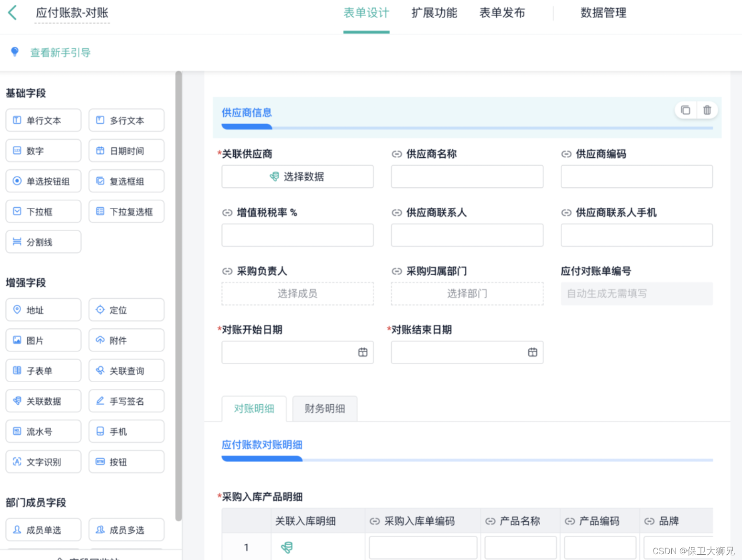Screen dimensions: 742x560
Task: Add a 下拉复选框 field
Action: pos(127,212)
